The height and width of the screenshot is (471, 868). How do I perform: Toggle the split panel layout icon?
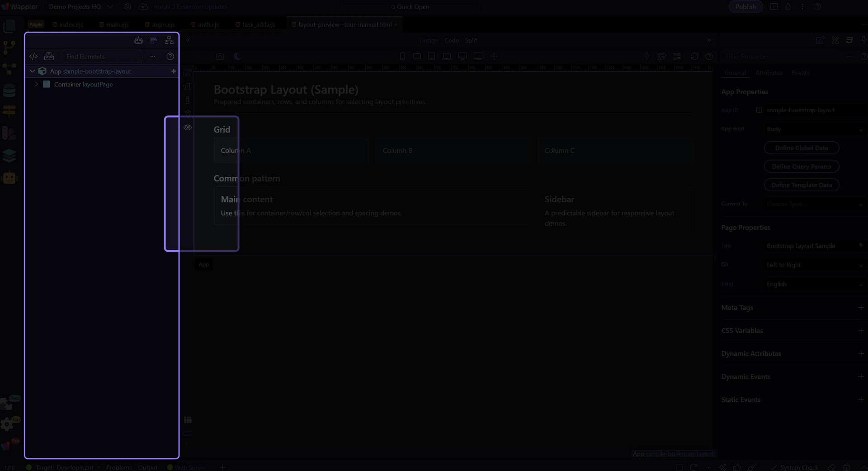click(774, 7)
